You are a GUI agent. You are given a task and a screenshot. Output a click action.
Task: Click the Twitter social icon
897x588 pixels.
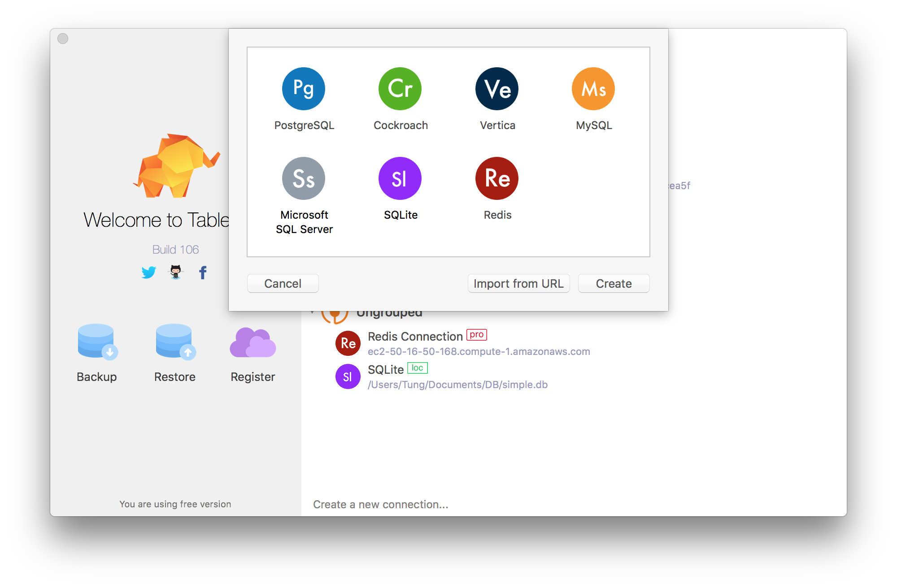coord(148,272)
